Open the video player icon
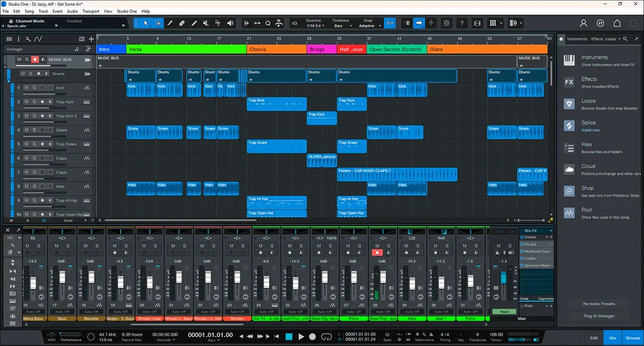The width and height of the screenshot is (644, 346). 477,23
